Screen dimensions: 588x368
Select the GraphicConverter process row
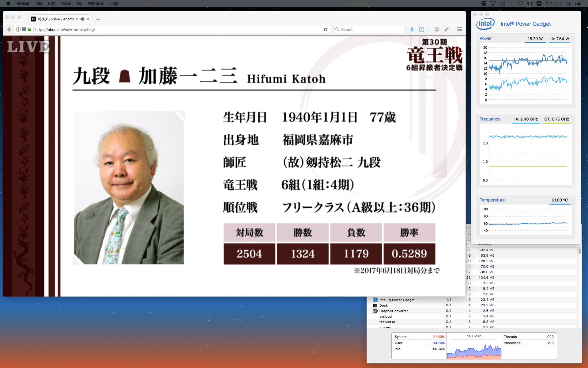click(x=394, y=311)
